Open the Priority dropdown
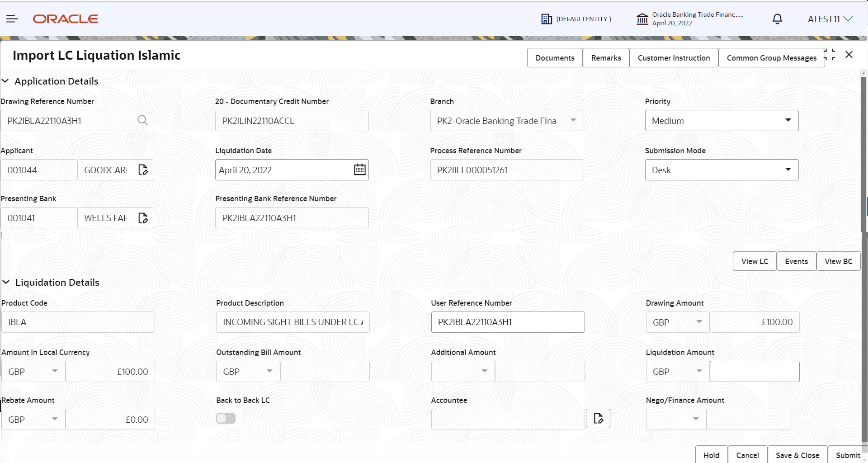This screenshot has height=463, width=868. click(788, 120)
